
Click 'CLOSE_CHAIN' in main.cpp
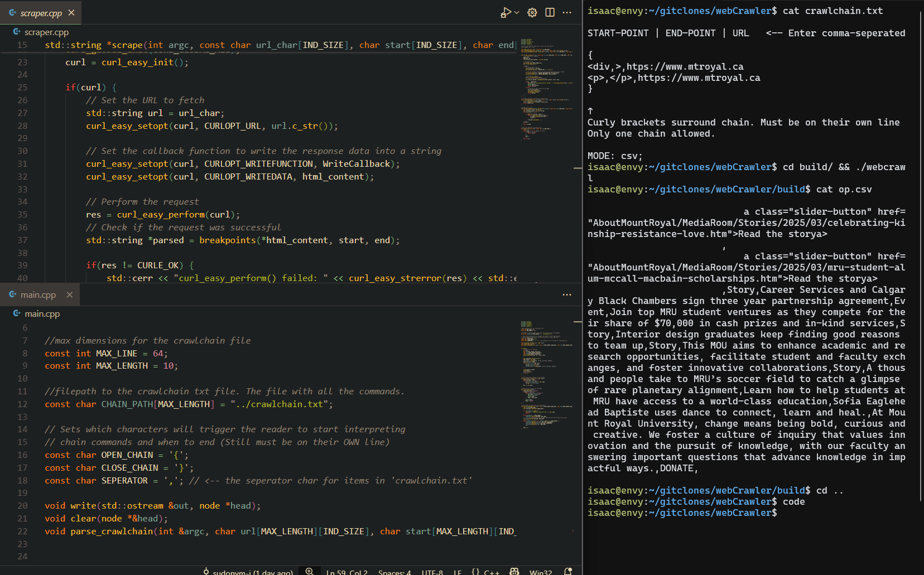(129, 468)
